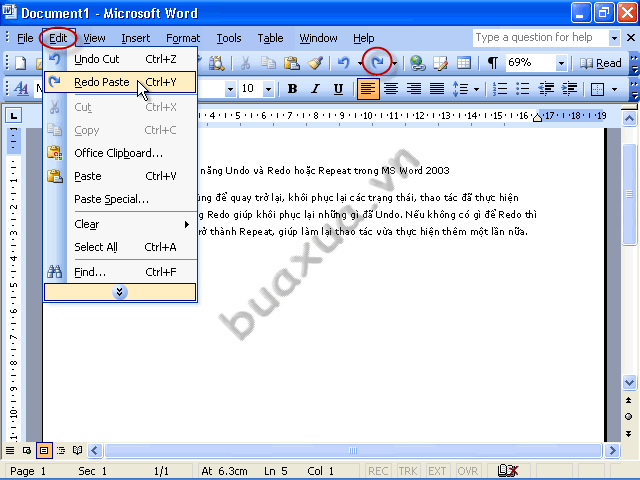Open the Redo history dropdown arrow
This screenshot has width=640, height=480.
click(394, 63)
